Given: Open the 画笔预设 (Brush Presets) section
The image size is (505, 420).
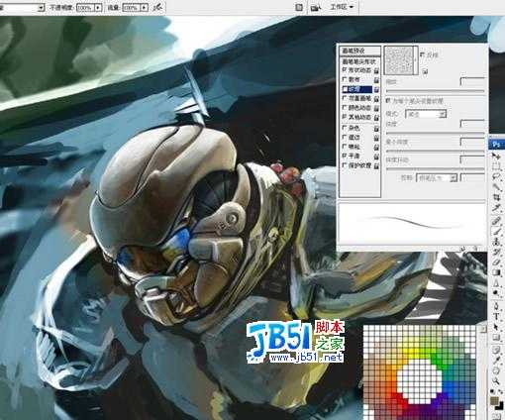Looking at the screenshot, I should point(360,51).
